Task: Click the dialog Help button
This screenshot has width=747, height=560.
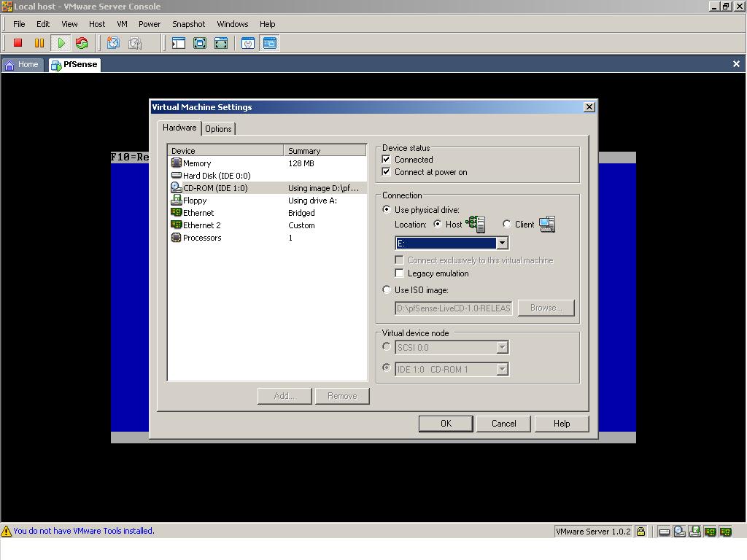Action: tap(562, 424)
